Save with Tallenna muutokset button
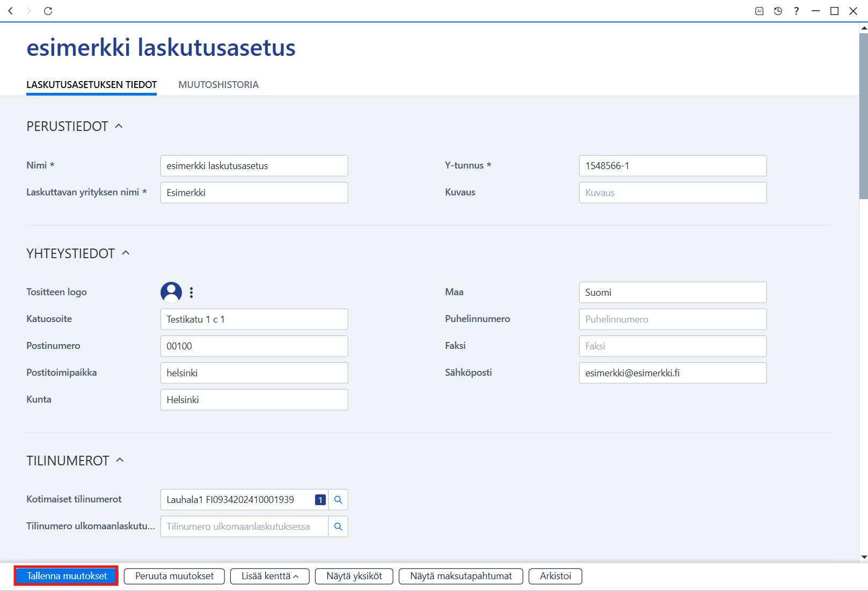This screenshot has height=591, width=868. coord(67,576)
